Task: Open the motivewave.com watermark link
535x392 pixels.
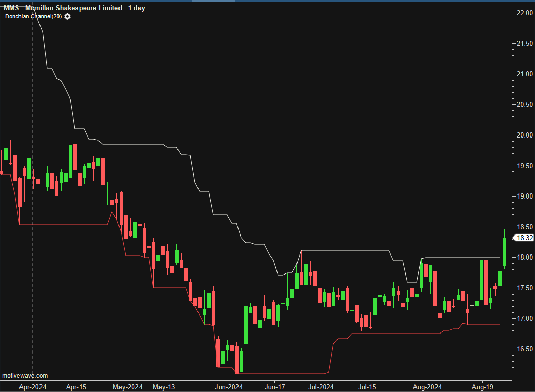Action: click(25, 376)
